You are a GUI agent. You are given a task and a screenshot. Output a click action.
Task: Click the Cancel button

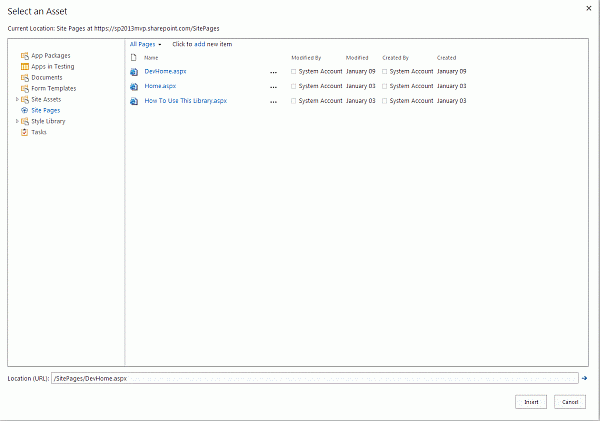pos(570,402)
